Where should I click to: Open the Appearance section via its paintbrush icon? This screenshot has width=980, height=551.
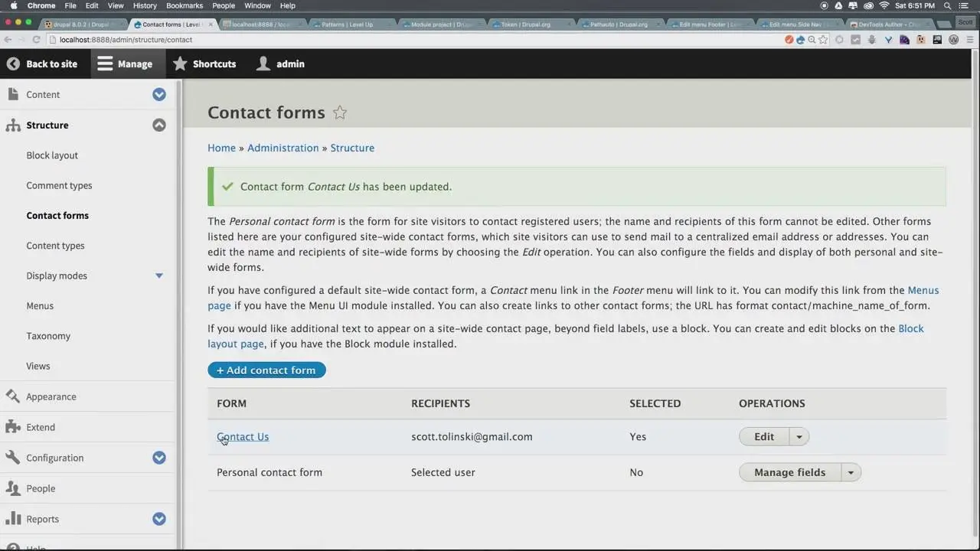pos(12,396)
